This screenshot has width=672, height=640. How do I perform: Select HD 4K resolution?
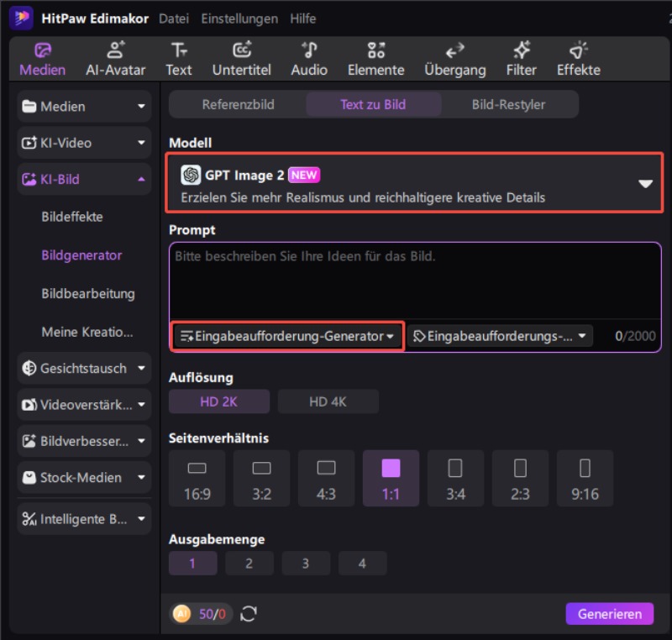click(328, 401)
